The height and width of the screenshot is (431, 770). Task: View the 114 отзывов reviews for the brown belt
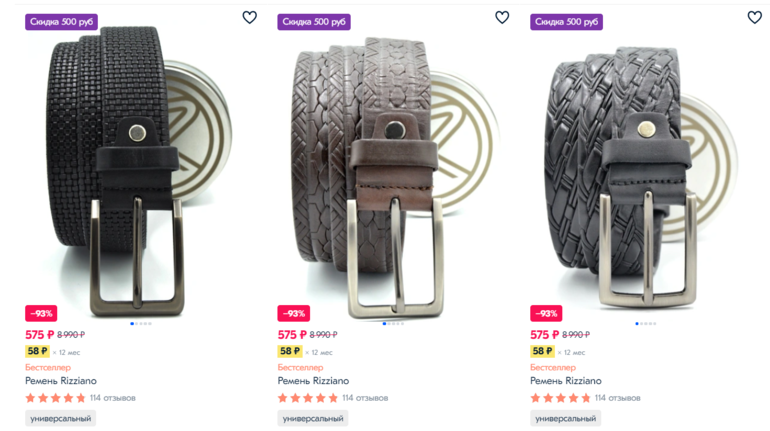coord(365,398)
